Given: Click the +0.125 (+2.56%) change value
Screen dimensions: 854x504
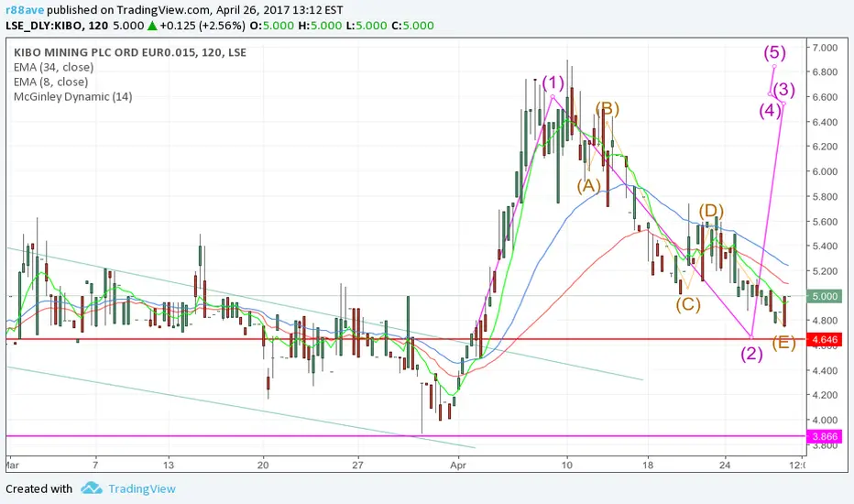Looking at the screenshot, I should coord(203,26).
